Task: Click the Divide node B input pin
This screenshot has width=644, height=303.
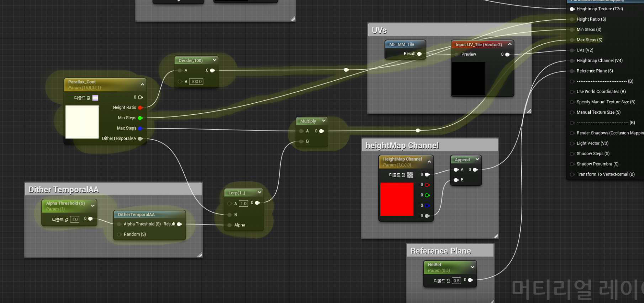Action: [x=180, y=81]
